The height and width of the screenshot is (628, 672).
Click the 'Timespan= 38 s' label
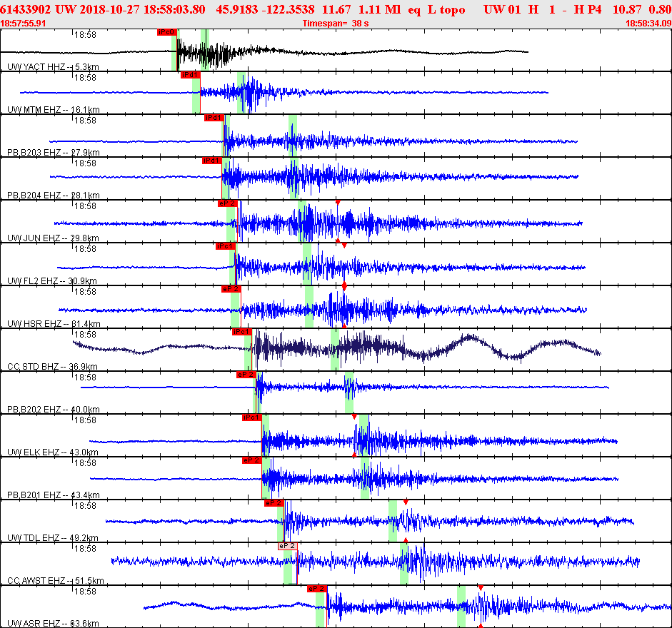click(336, 23)
